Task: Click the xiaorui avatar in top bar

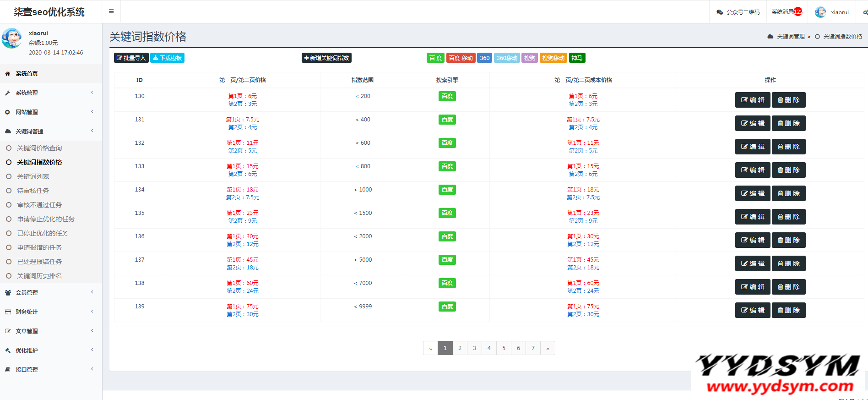Action: coord(820,12)
